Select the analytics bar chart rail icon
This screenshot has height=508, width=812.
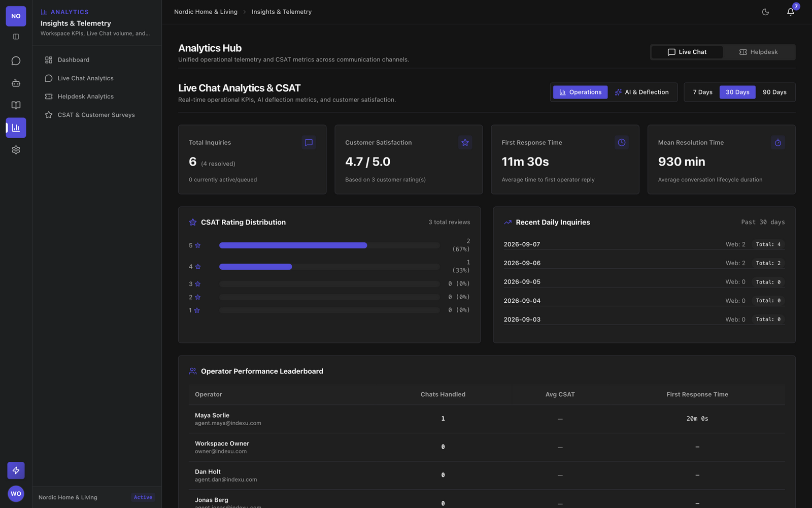16,128
